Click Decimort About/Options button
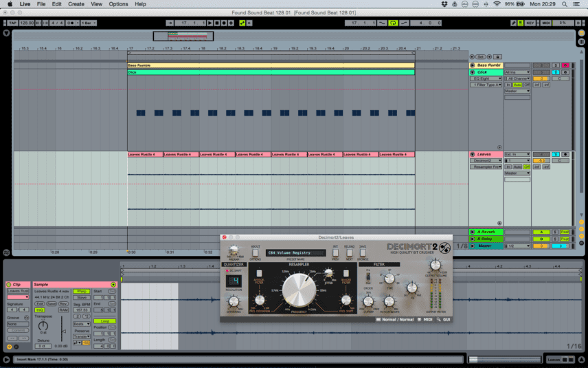The width and height of the screenshot is (588, 368). pos(255,252)
